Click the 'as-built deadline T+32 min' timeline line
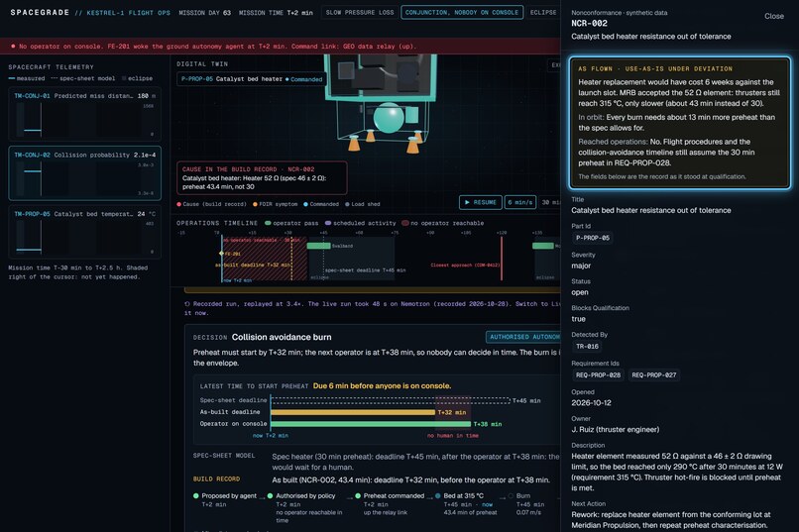 point(291,259)
